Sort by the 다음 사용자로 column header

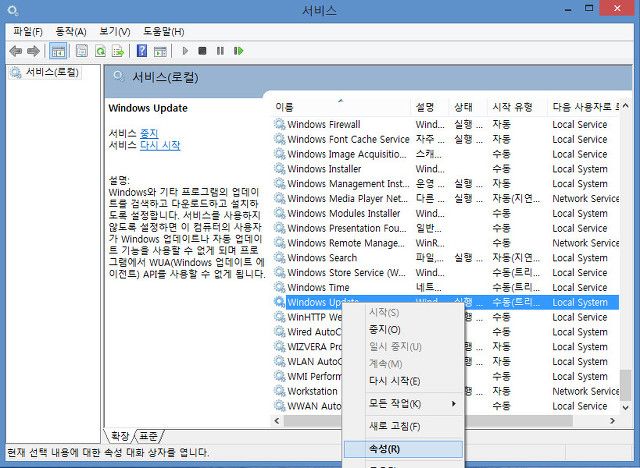click(x=584, y=107)
